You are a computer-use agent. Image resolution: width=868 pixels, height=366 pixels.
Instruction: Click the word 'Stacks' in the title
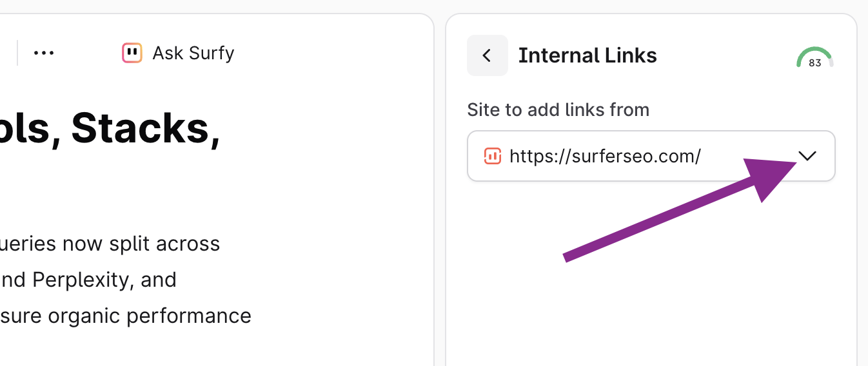point(139,129)
